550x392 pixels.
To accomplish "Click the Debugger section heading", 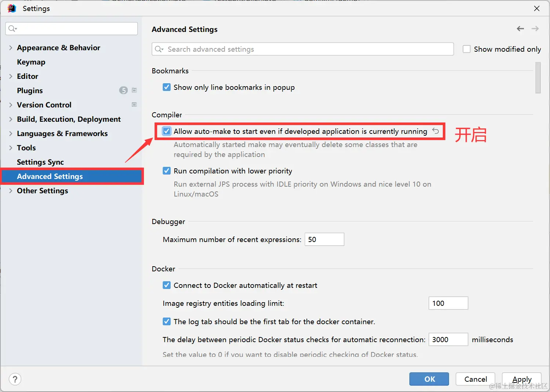I will (x=168, y=221).
